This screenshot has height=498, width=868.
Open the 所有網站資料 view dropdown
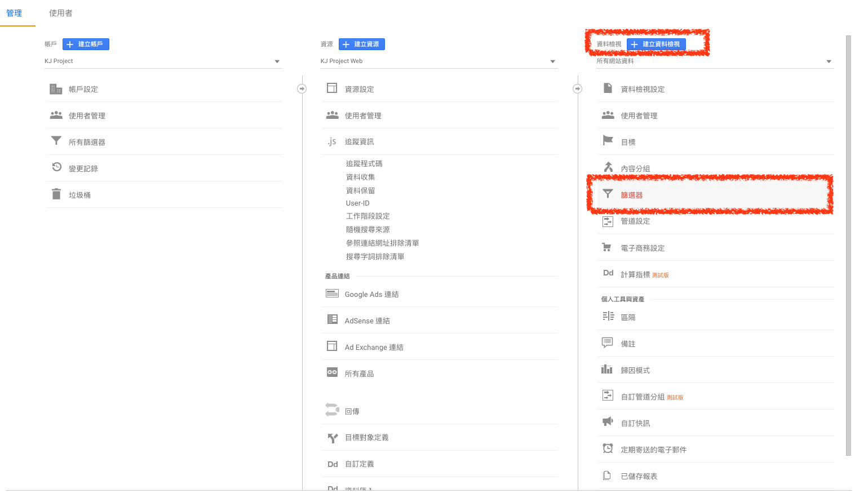point(715,61)
